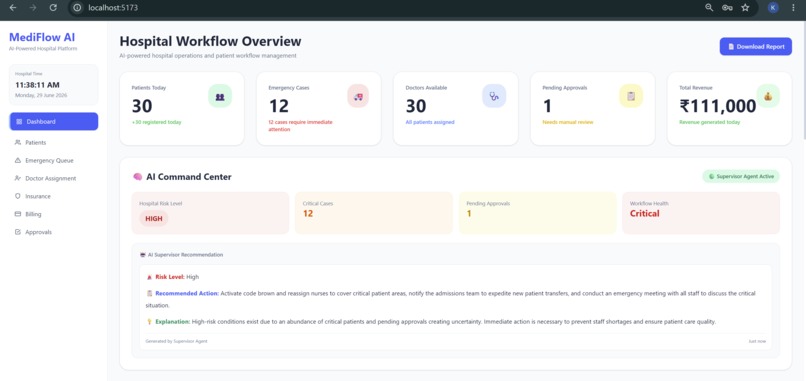
Task: Click the AI Supervisor Recommendation heading
Action: (x=185, y=255)
